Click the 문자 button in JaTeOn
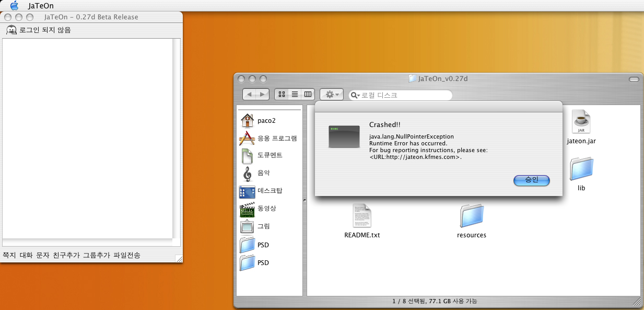 (43, 255)
